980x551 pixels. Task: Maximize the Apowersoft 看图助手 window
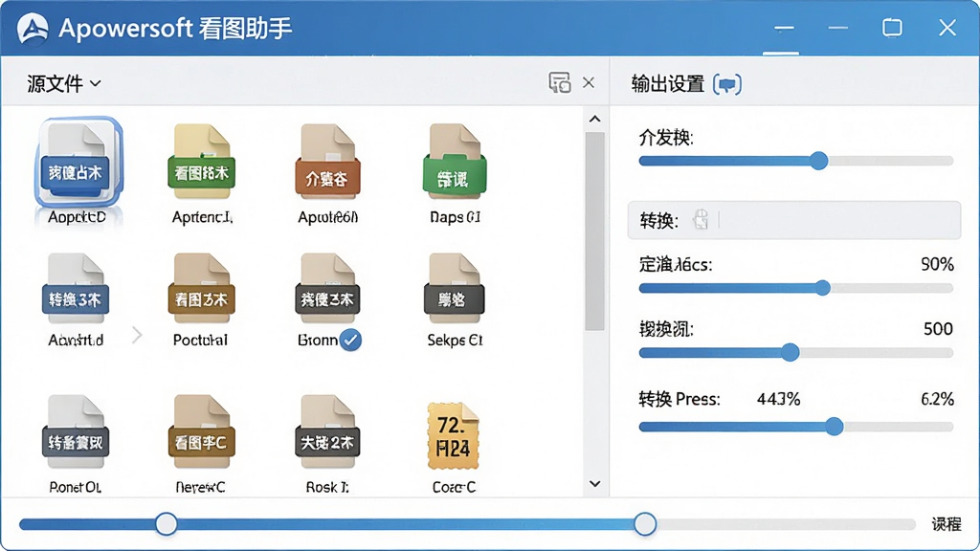(x=892, y=28)
